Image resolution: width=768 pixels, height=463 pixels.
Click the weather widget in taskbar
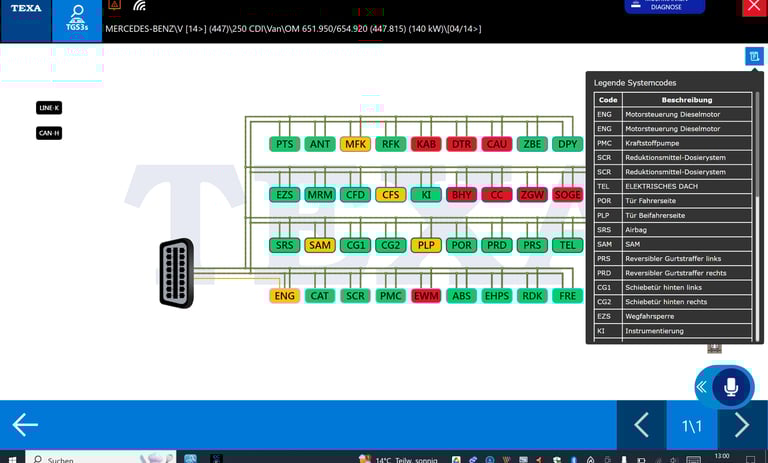coord(398,459)
